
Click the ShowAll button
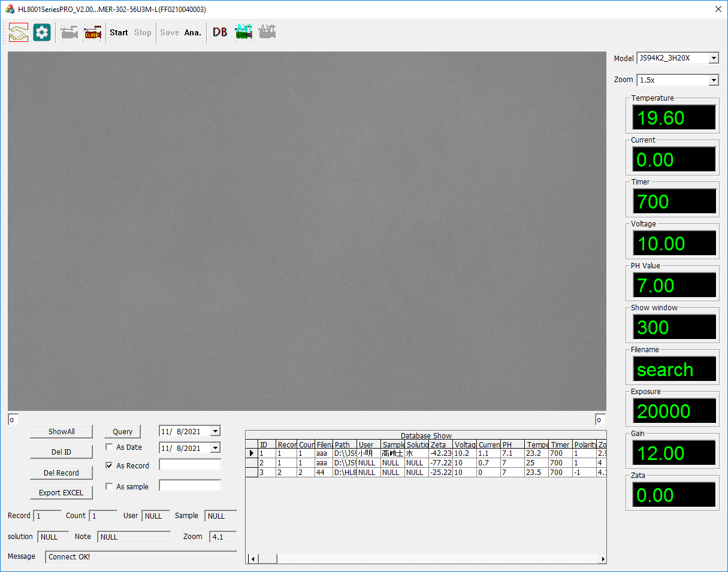click(x=61, y=431)
